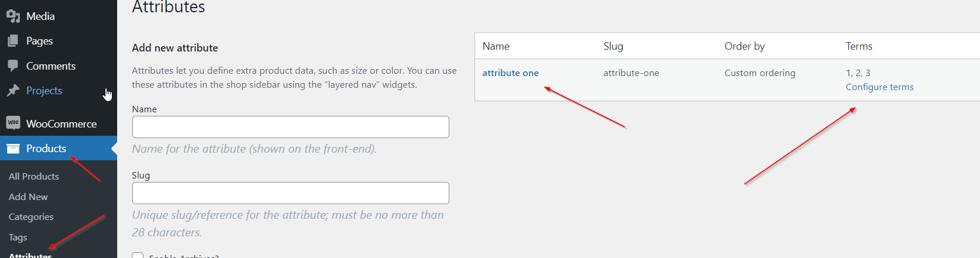Screen dimensions: 980x258
Task: Go to the Comments menu
Action: point(50,66)
